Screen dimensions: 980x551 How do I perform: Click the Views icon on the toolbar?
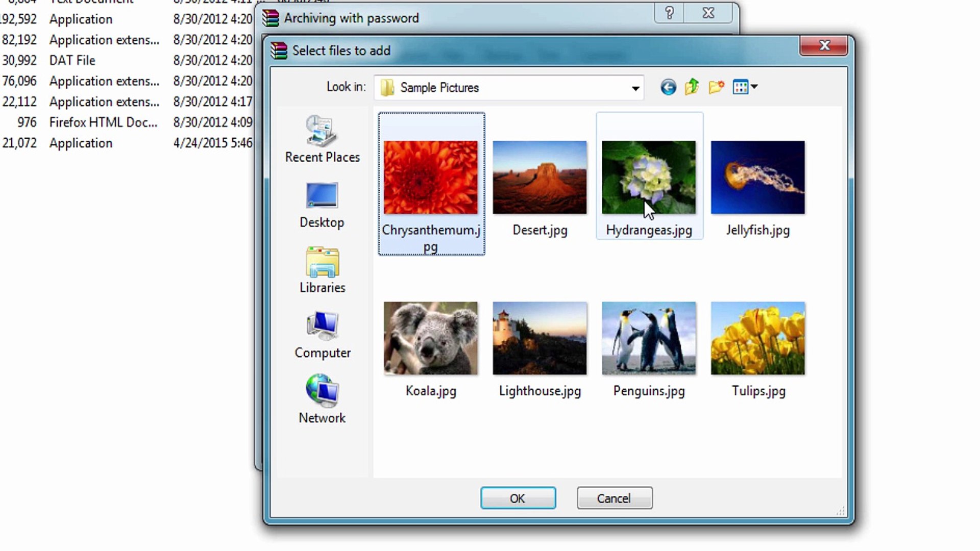(740, 87)
